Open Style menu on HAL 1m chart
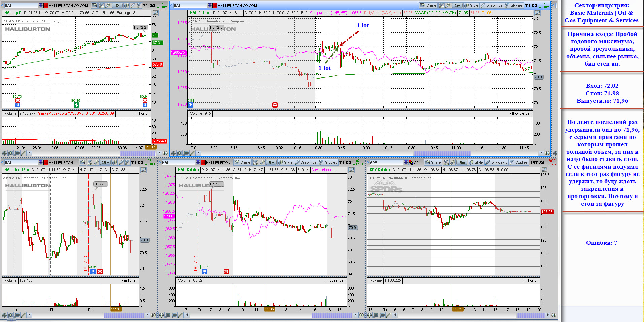Screen dimensions: 644x322 (472, 5)
